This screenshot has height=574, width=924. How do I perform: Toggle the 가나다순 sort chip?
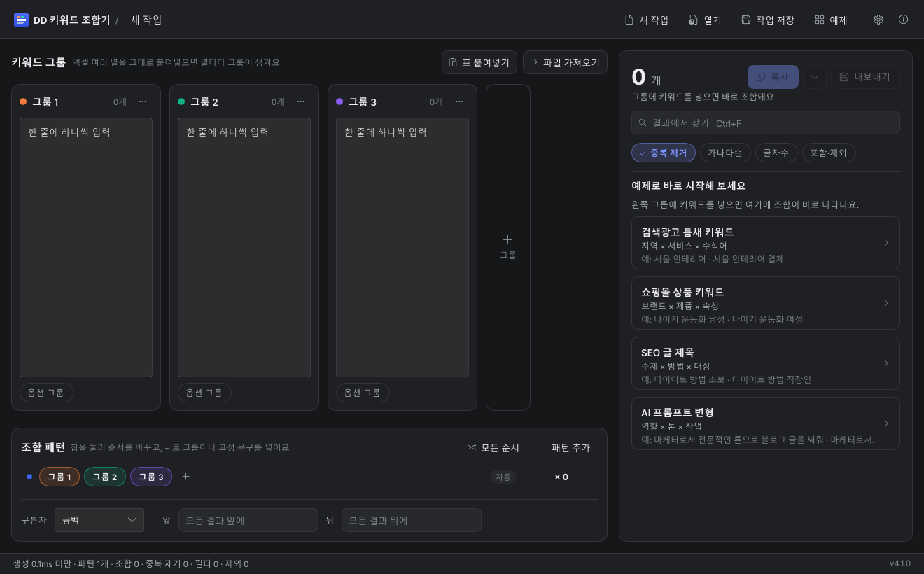pyautogui.click(x=725, y=153)
